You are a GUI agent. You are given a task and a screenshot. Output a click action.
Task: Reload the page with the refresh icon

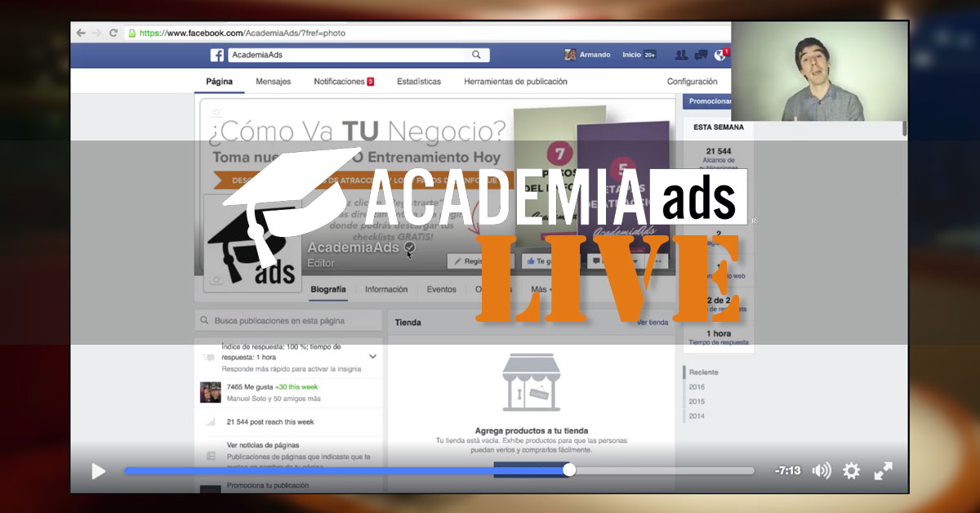point(114,33)
